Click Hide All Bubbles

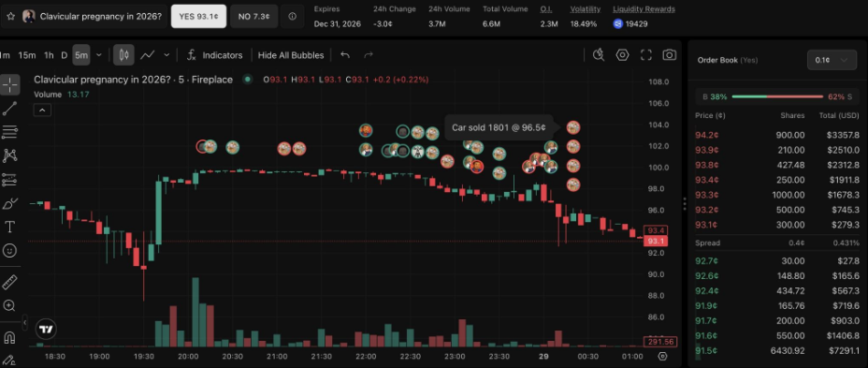tap(291, 55)
